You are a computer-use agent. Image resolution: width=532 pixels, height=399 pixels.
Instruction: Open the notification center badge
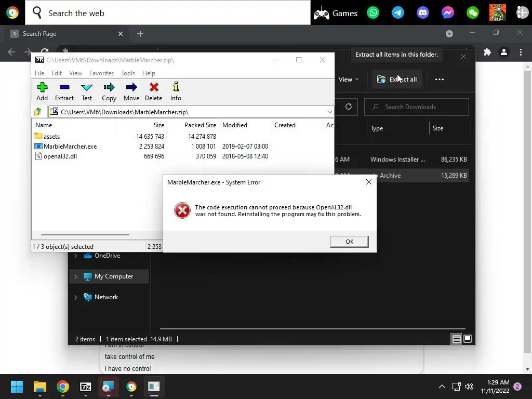pyautogui.click(x=517, y=387)
